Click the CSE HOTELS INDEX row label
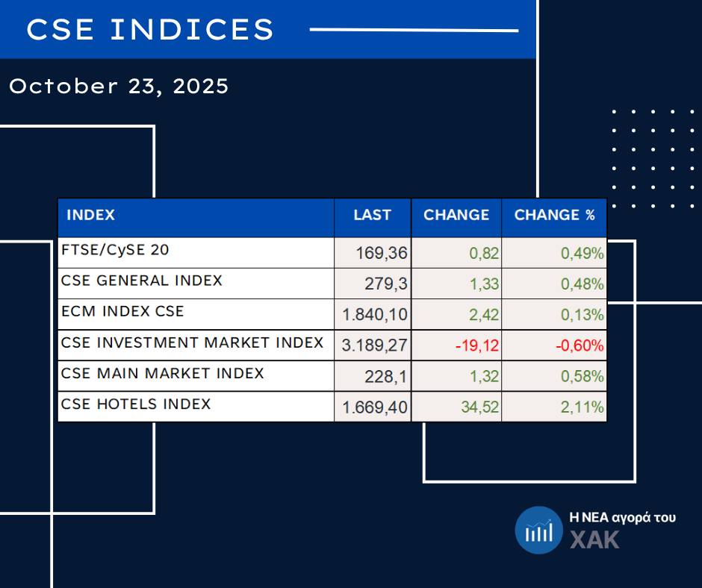 click(136, 404)
